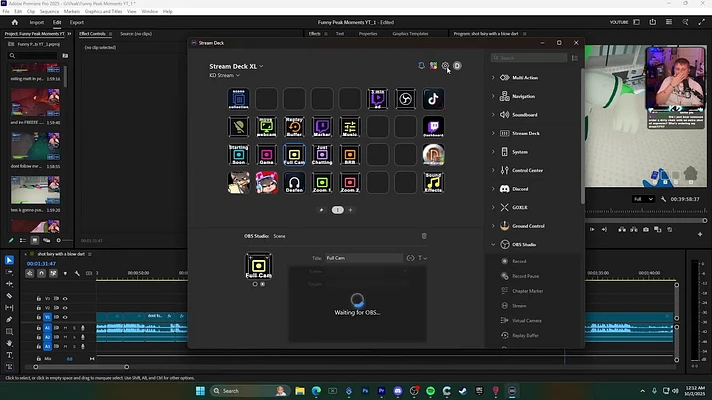Open the KD Stream profile dropdown
The height and width of the screenshot is (400, 712).
(224, 75)
